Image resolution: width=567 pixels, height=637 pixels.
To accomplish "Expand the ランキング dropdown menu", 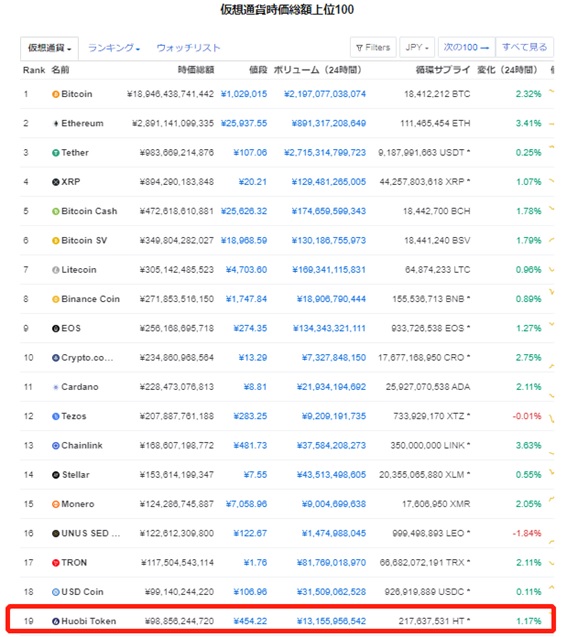I will click(x=114, y=48).
